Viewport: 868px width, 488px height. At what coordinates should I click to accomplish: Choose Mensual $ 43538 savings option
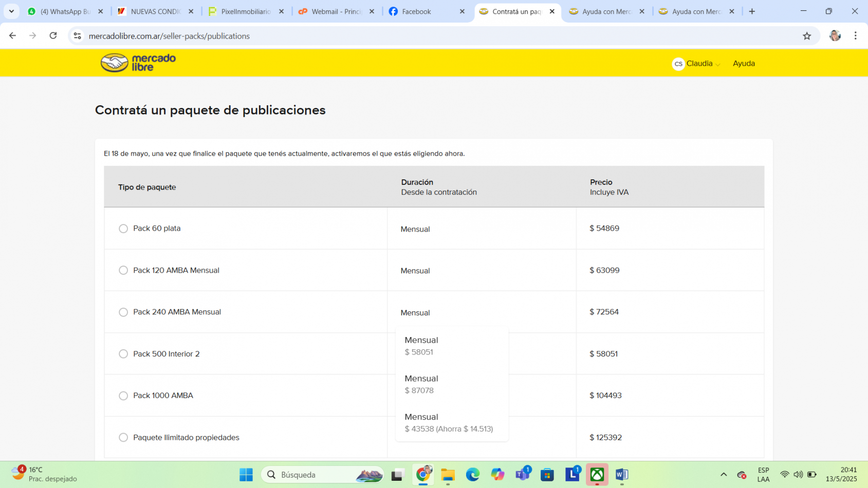[452, 422]
